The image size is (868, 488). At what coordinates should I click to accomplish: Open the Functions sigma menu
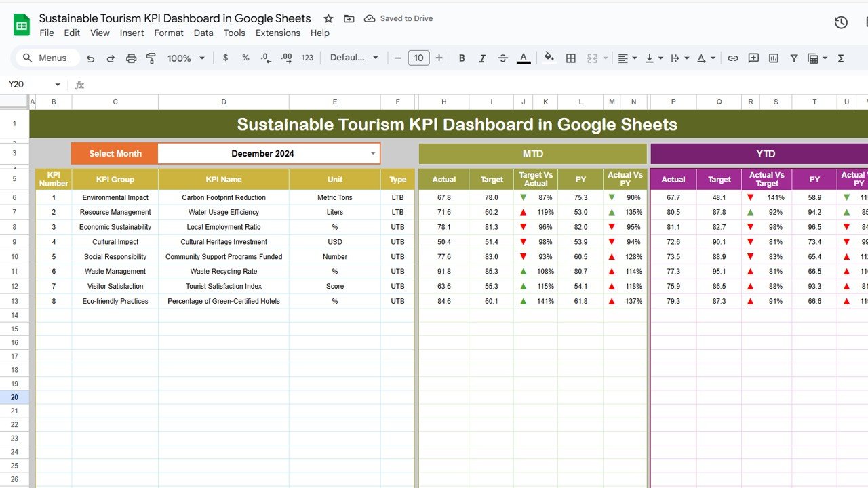841,58
